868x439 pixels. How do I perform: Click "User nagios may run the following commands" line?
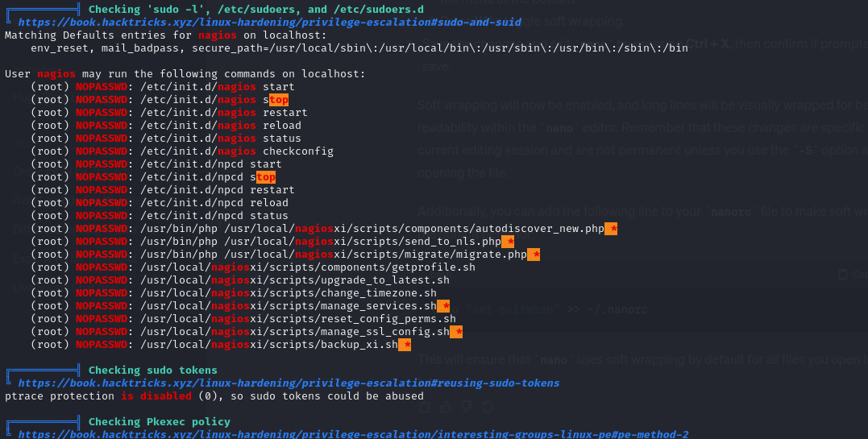pyautogui.click(x=185, y=73)
